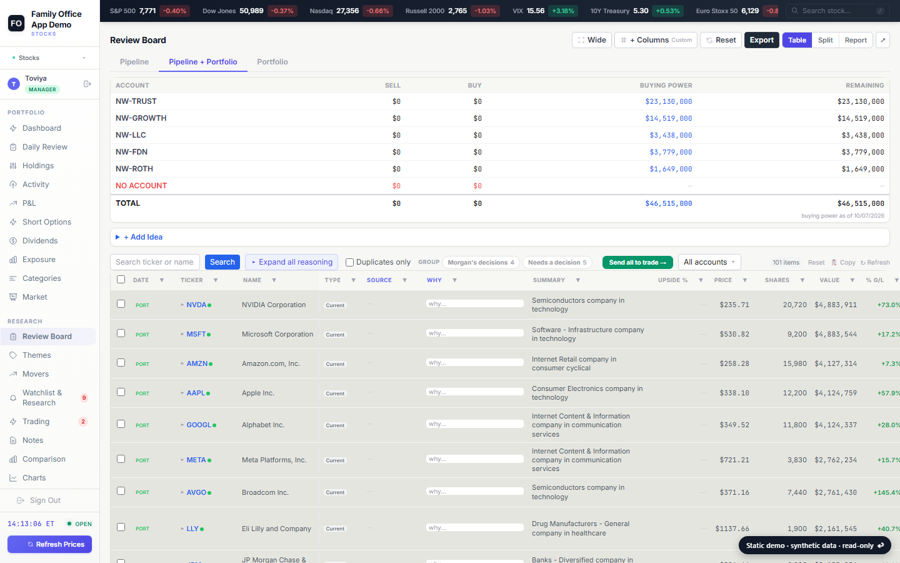Viewport: 900px width, 563px height.
Task: Open the Daily Review page
Action: [45, 147]
